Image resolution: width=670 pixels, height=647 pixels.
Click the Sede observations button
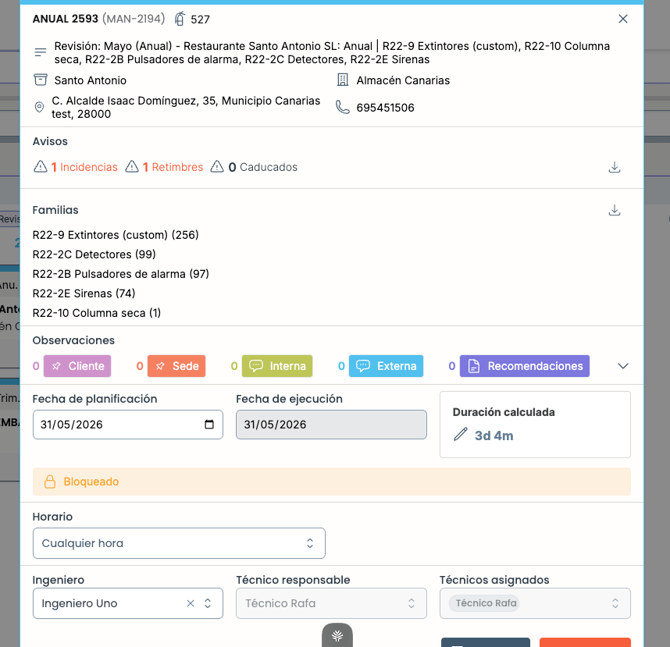176,366
